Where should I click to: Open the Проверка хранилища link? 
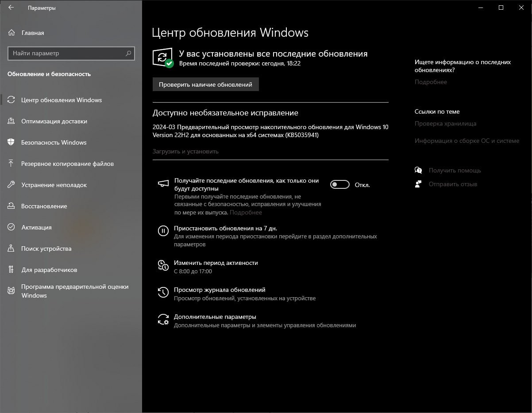coord(445,123)
